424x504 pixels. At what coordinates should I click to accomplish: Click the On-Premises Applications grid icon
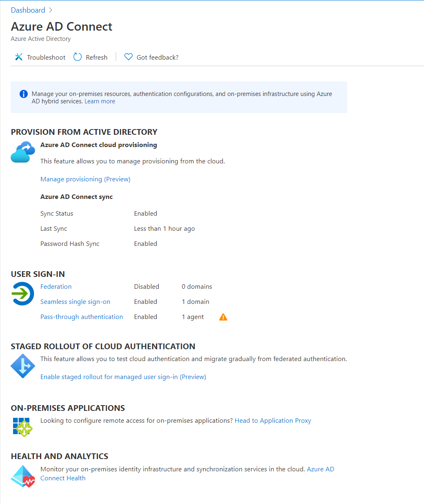click(22, 427)
